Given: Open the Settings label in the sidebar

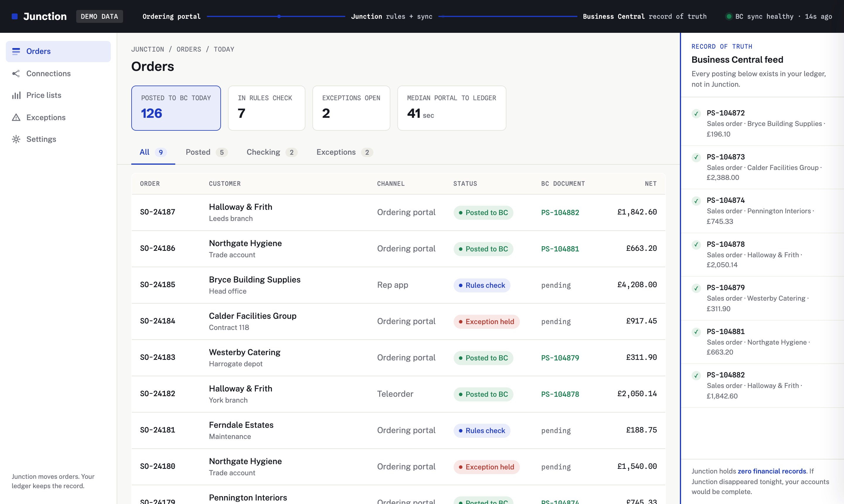Looking at the screenshot, I should click(x=41, y=139).
